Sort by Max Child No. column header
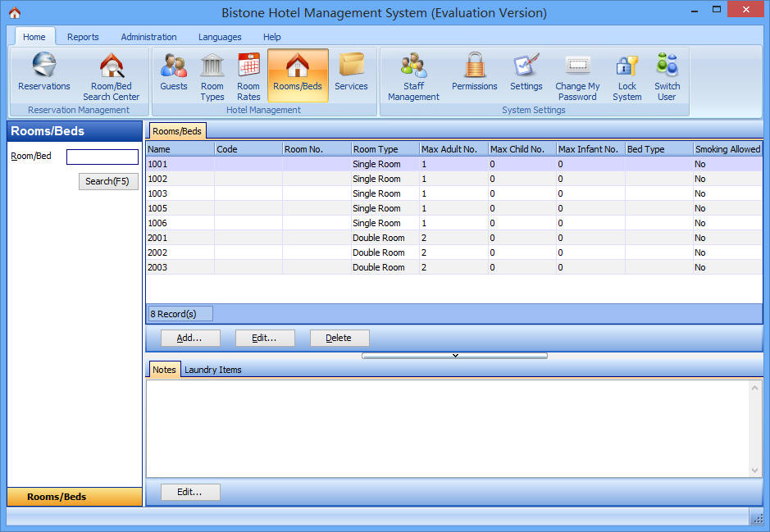This screenshot has height=532, width=770. [522, 148]
